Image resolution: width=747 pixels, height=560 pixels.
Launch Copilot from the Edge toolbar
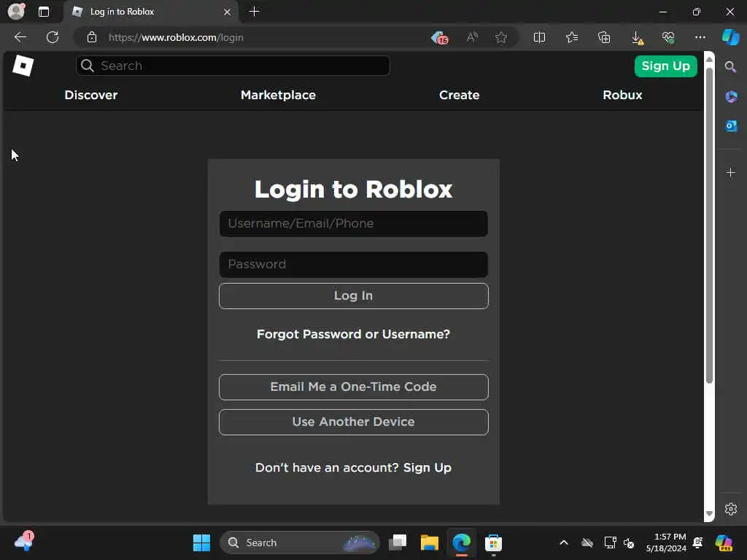[731, 37]
